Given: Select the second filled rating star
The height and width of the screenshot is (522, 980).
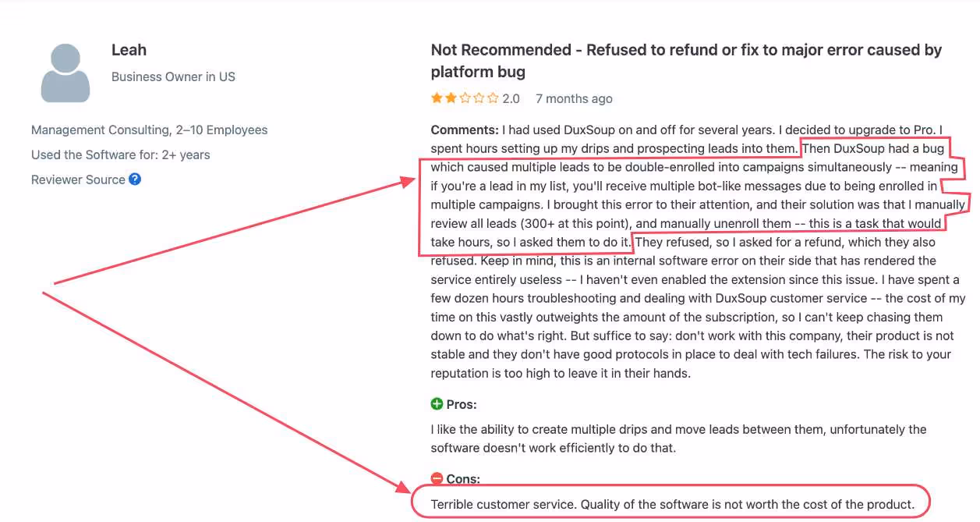Looking at the screenshot, I should [x=451, y=98].
